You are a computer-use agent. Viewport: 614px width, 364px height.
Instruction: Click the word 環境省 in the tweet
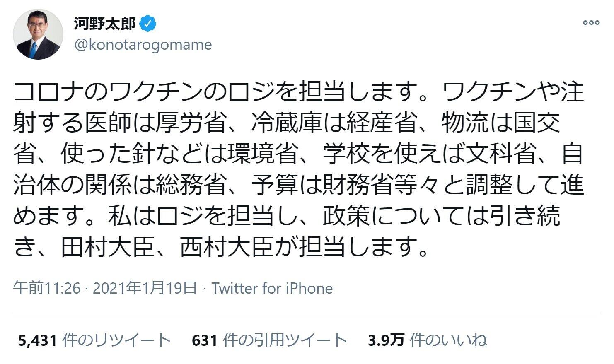point(263,154)
